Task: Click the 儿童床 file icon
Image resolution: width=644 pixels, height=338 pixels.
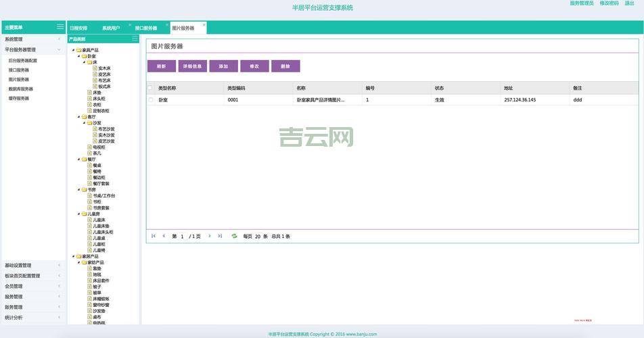Action: pos(89,220)
